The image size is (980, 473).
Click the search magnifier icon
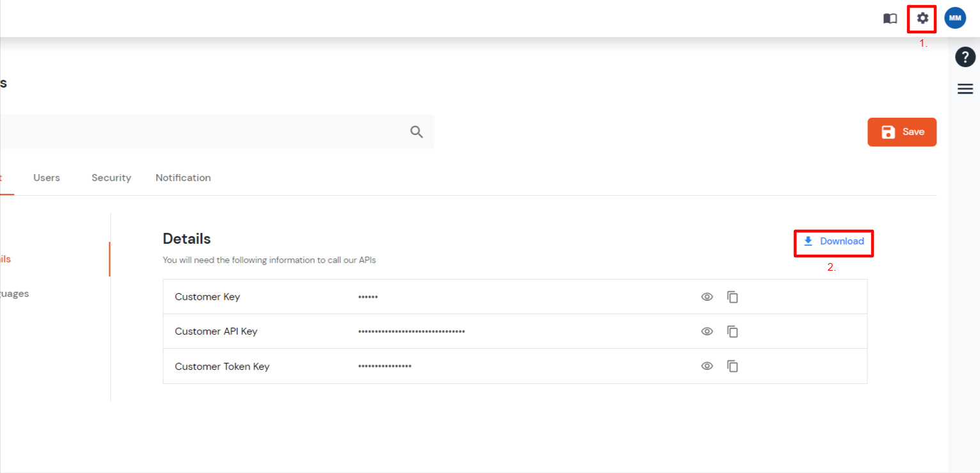(x=417, y=132)
